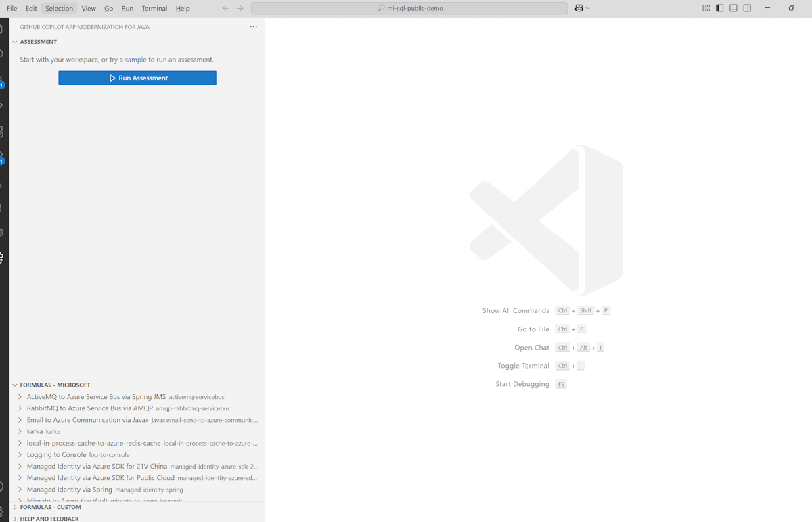Minimize the VS Code window
Viewport: 812px width, 522px height.
click(x=767, y=8)
